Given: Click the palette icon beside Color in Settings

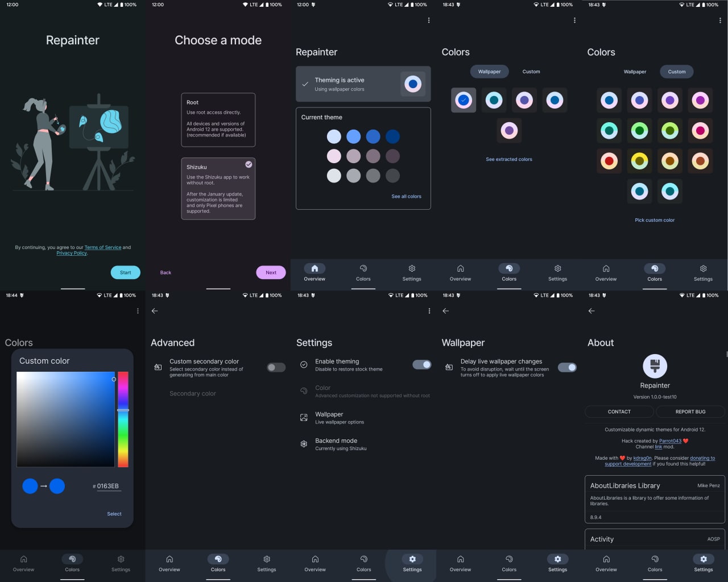Looking at the screenshot, I should 304,391.
